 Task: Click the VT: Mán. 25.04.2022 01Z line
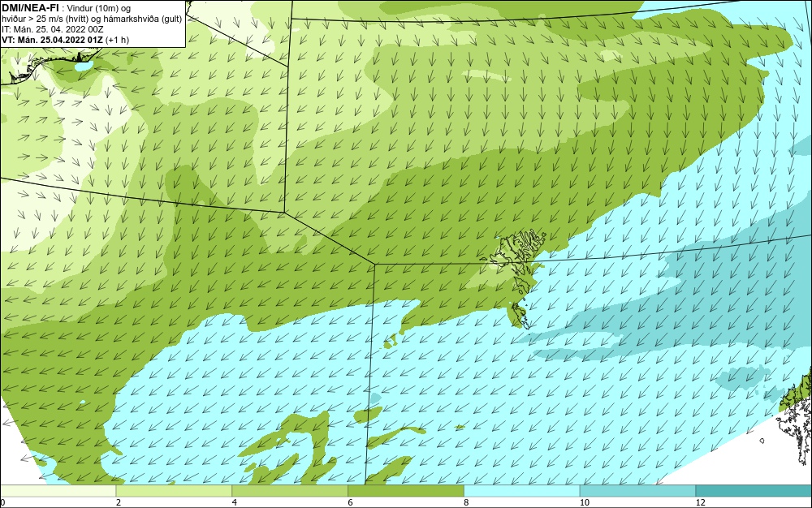[65, 40]
